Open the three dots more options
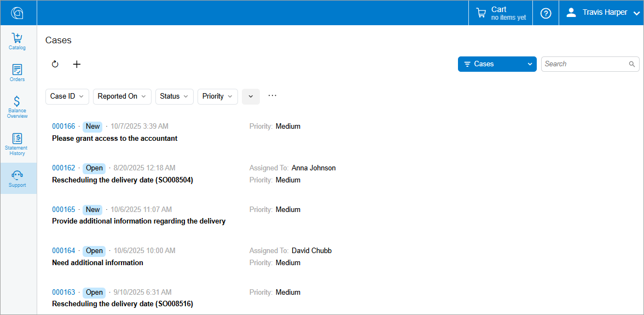 (x=272, y=95)
